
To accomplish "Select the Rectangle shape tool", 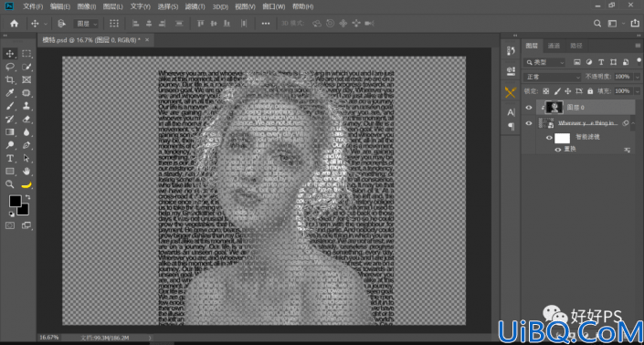I will coord(10,171).
